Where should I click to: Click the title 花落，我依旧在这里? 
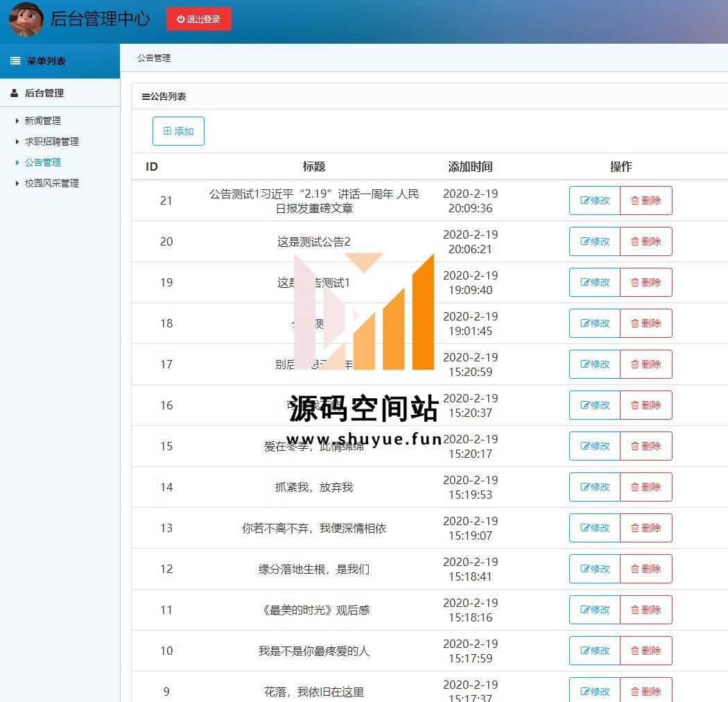(314, 692)
